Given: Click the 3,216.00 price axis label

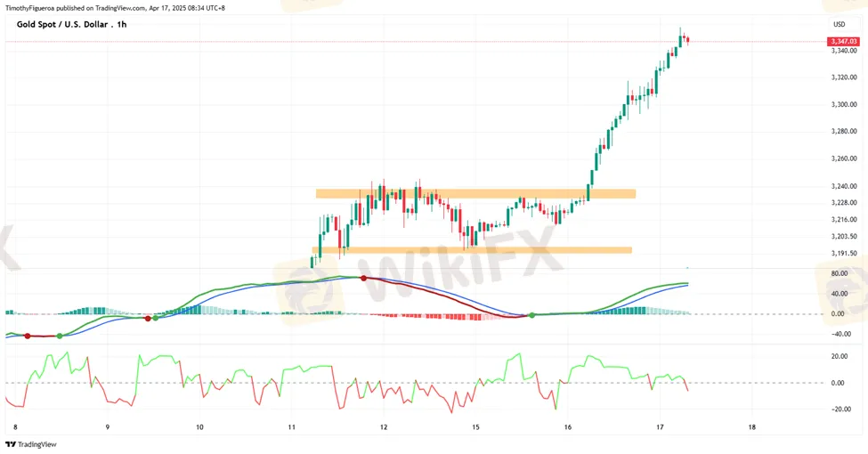Looking at the screenshot, I should 844,220.
